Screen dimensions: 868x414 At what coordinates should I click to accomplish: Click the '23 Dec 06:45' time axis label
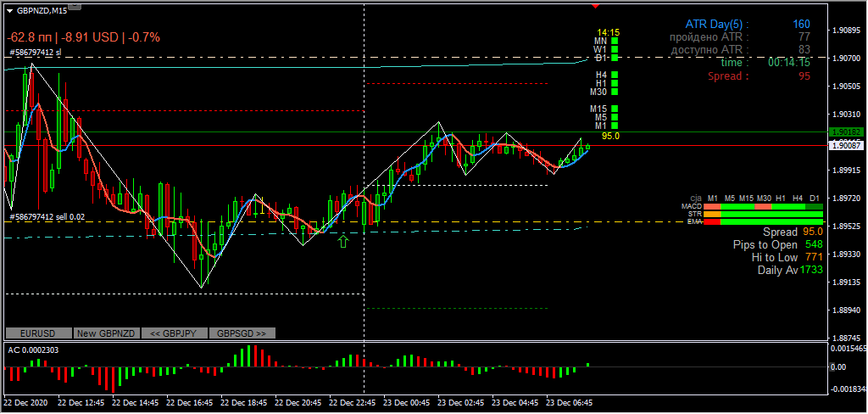click(570, 402)
